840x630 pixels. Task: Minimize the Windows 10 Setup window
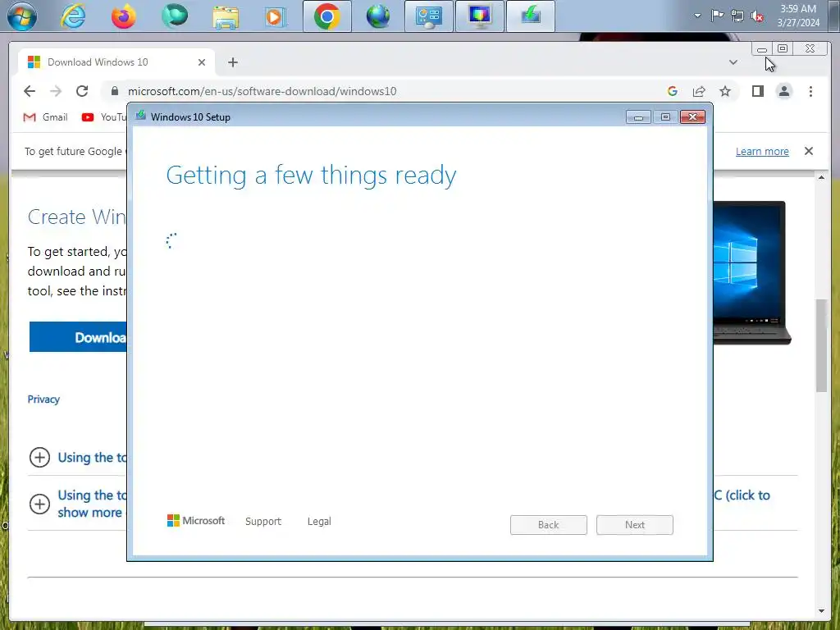click(638, 117)
